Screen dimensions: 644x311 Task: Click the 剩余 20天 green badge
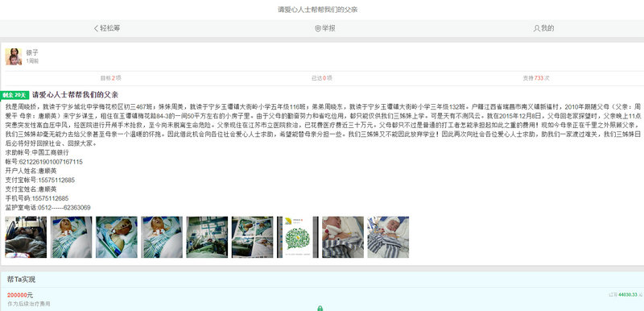pos(14,95)
